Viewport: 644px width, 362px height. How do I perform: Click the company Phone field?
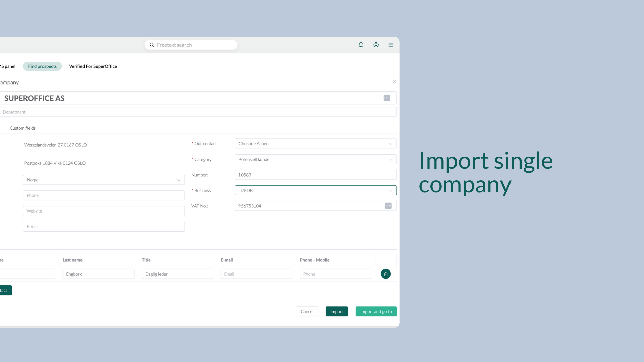point(104,195)
